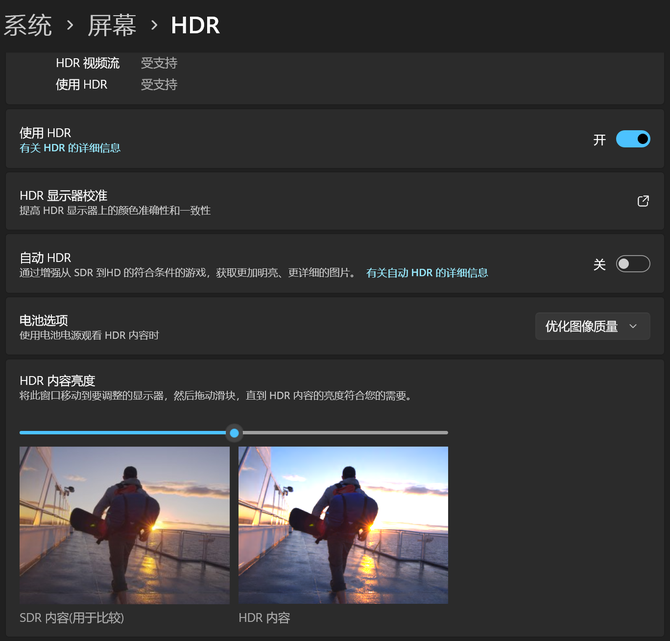Screen dimensions: 670x641
Task: Select the HDR 显示器校准 row
Action: [x=335, y=201]
